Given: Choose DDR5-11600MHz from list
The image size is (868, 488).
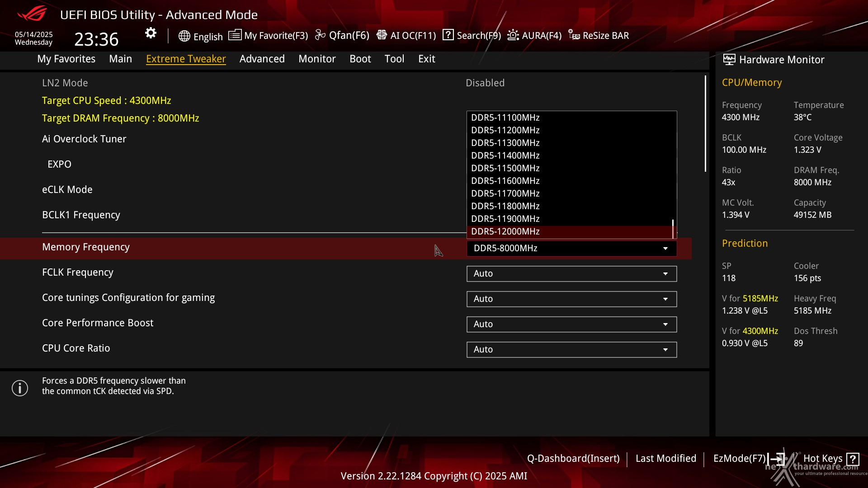Looking at the screenshot, I should pos(570,181).
